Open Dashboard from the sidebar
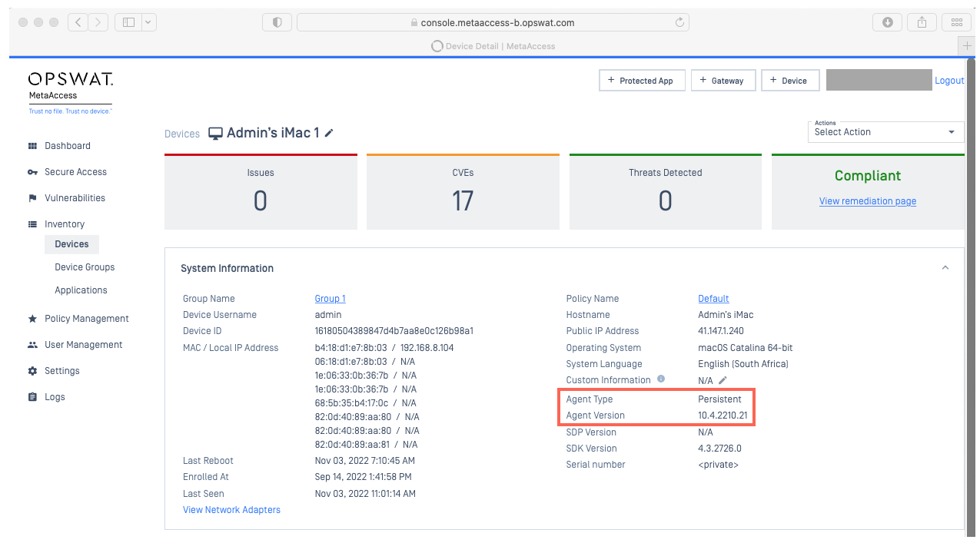 tap(68, 146)
